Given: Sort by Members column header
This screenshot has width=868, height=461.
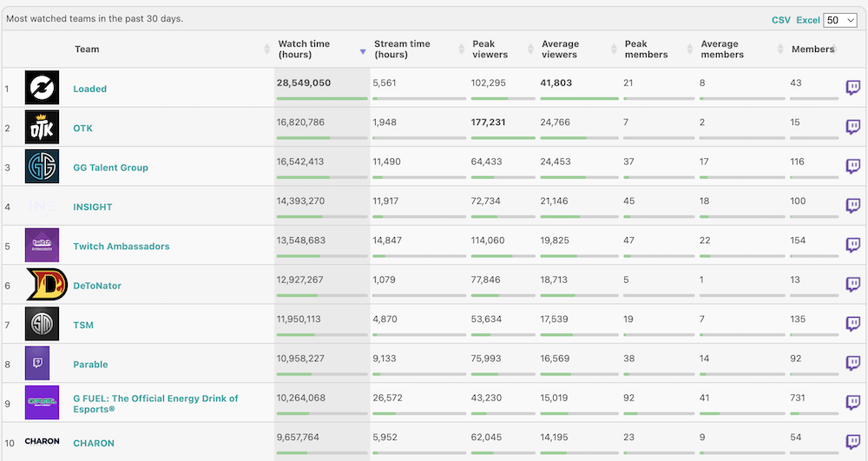Looking at the screenshot, I should [x=812, y=49].
